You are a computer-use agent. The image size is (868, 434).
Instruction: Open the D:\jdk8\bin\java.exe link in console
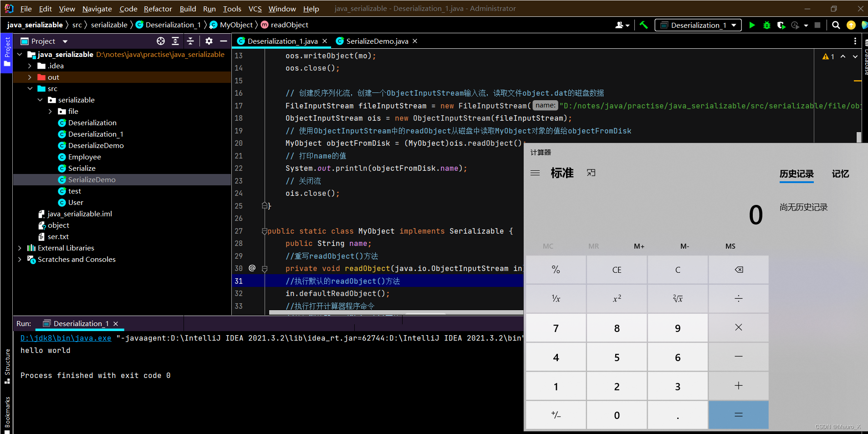click(x=66, y=338)
